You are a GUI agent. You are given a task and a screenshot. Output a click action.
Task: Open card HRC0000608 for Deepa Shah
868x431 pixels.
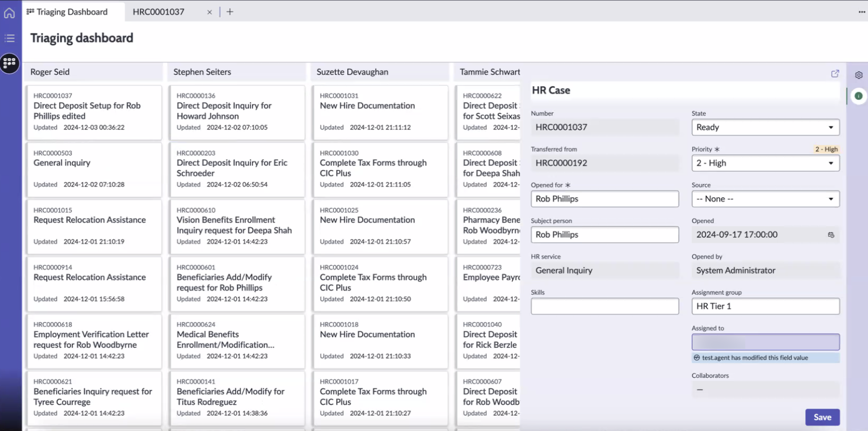pyautogui.click(x=488, y=170)
